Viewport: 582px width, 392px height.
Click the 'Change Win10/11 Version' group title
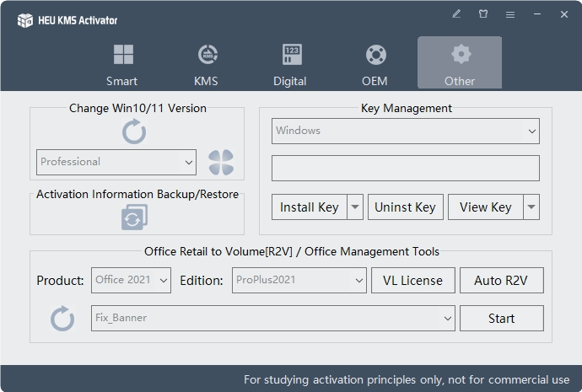point(137,108)
